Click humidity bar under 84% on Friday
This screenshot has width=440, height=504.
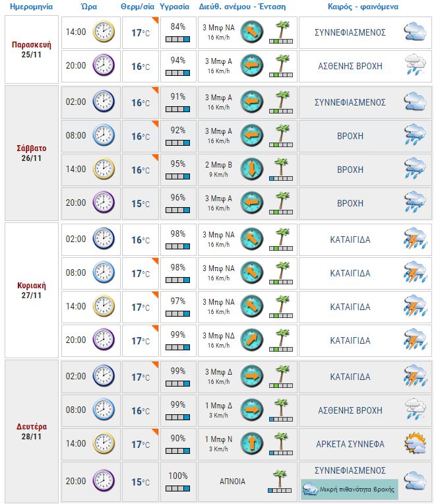pyautogui.click(x=177, y=40)
